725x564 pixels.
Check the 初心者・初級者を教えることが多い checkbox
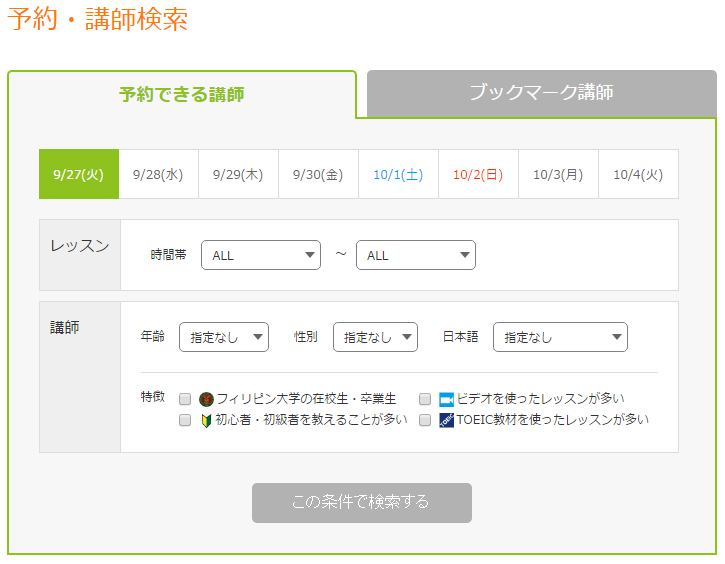[185, 420]
